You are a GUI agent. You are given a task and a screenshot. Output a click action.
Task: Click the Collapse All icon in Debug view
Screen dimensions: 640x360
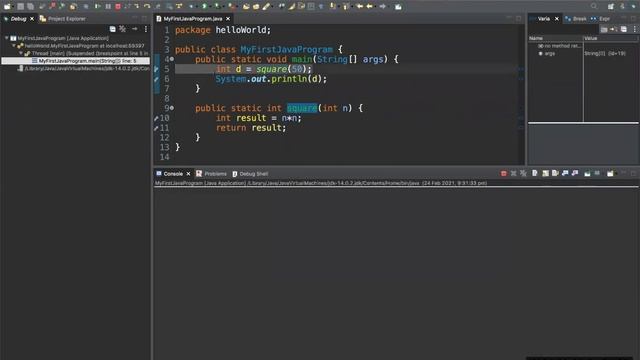[113, 29]
